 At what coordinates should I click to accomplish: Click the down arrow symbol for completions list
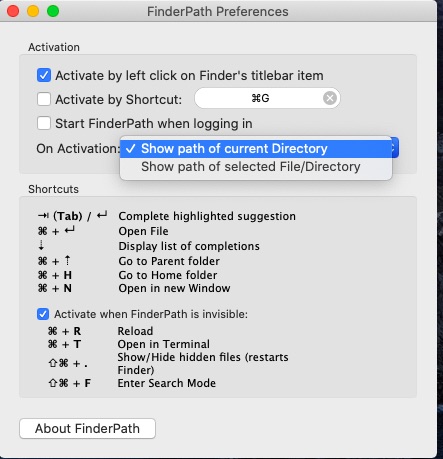pos(41,245)
